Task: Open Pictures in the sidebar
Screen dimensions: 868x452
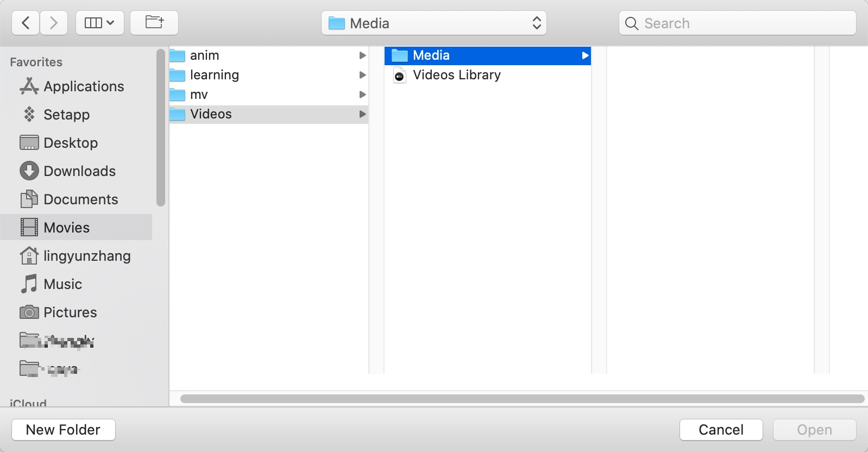Action: click(x=70, y=312)
